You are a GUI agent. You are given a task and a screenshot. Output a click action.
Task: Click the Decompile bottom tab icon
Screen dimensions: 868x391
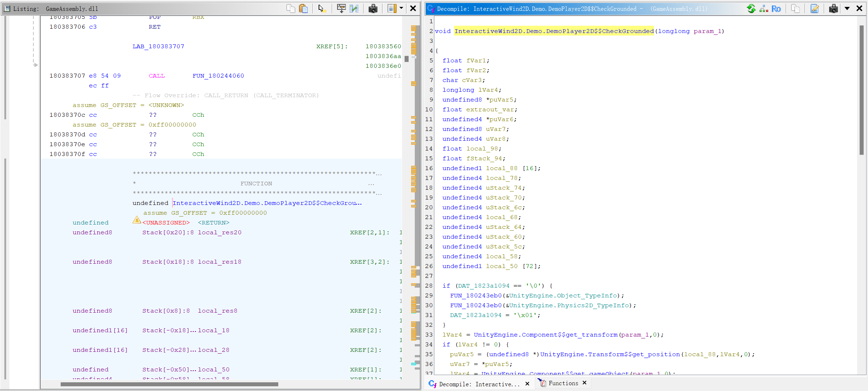[x=432, y=384]
